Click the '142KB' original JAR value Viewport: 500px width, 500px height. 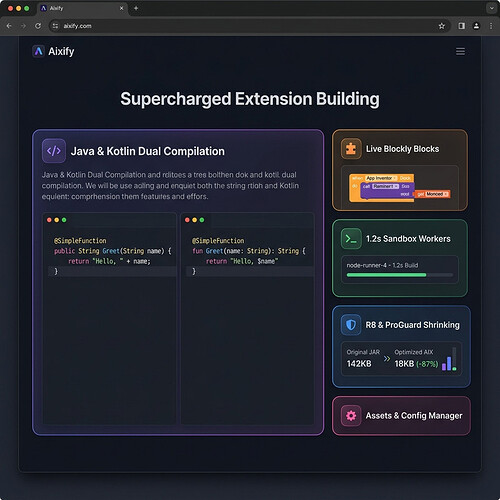(x=359, y=364)
